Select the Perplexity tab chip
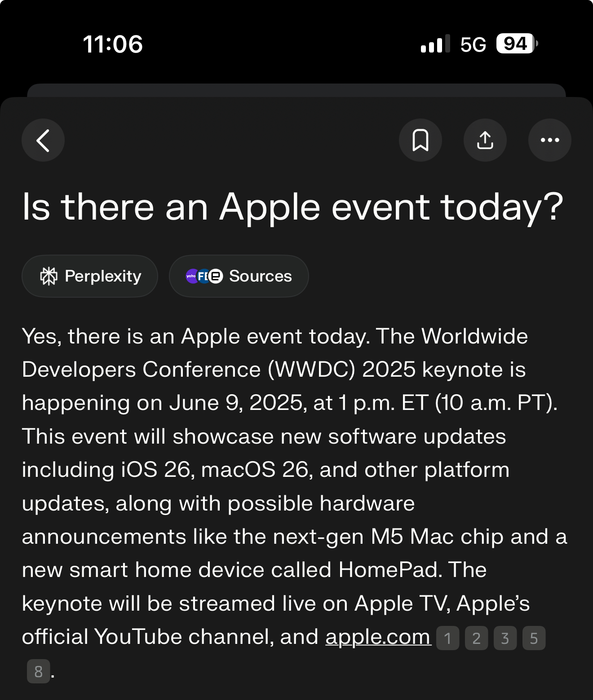The height and width of the screenshot is (700, 593). (90, 276)
